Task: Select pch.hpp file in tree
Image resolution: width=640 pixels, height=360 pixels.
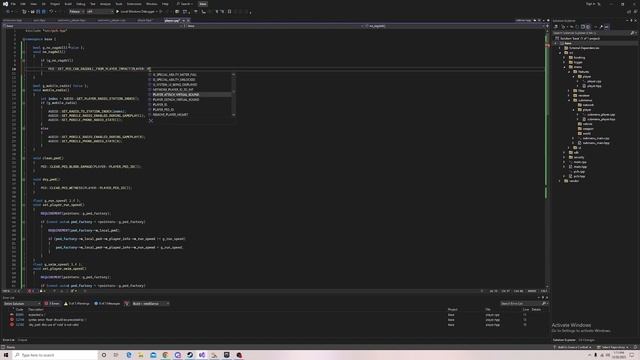Action: coord(579,176)
